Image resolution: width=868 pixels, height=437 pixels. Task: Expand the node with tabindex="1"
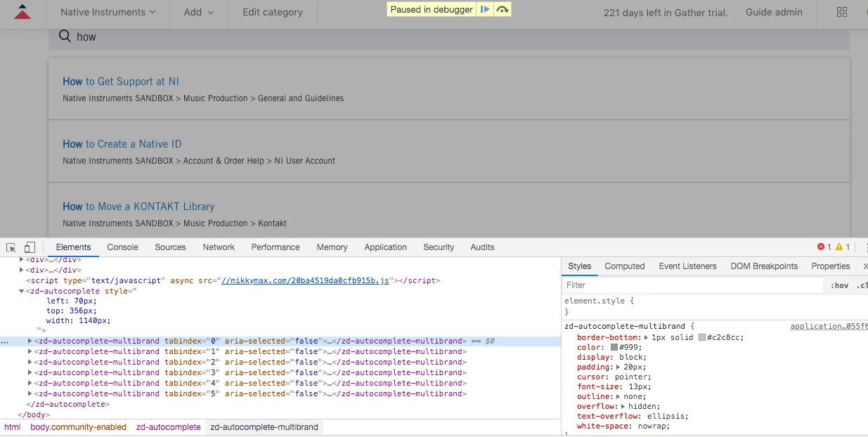(30, 351)
